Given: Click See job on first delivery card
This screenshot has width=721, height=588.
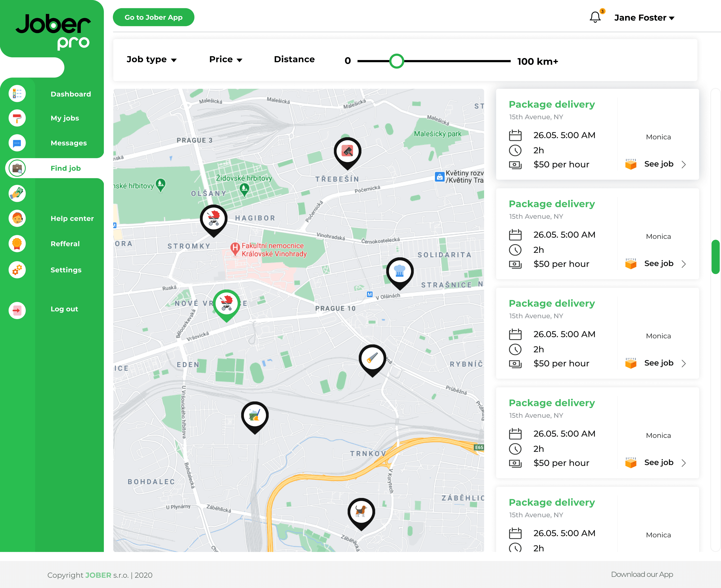Looking at the screenshot, I should pyautogui.click(x=659, y=164).
